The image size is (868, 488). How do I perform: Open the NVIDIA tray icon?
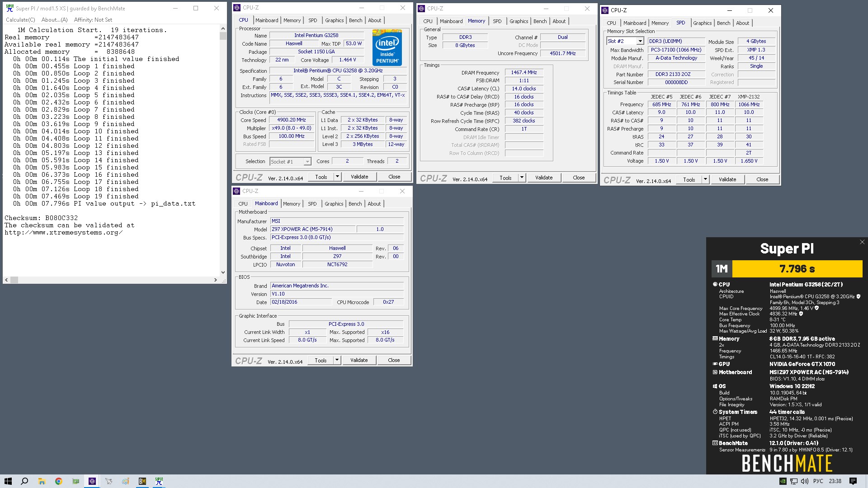783,481
